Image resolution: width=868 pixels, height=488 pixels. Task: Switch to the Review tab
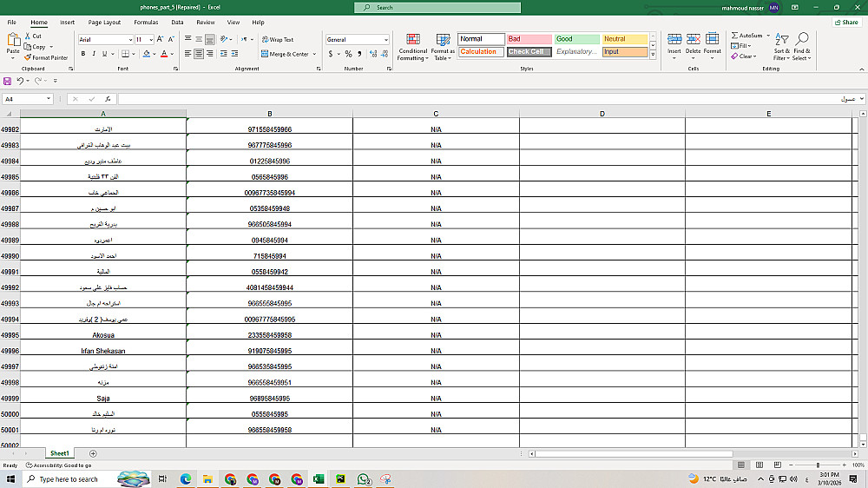pos(206,23)
